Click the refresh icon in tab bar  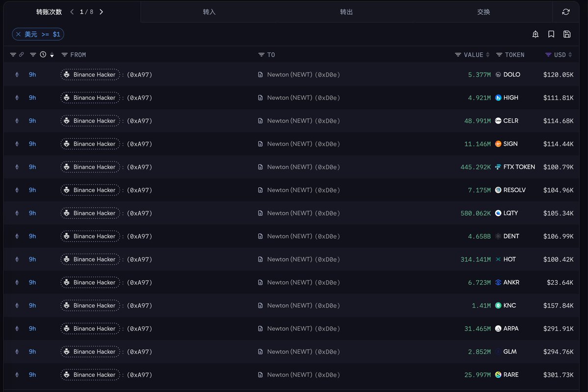(x=566, y=12)
